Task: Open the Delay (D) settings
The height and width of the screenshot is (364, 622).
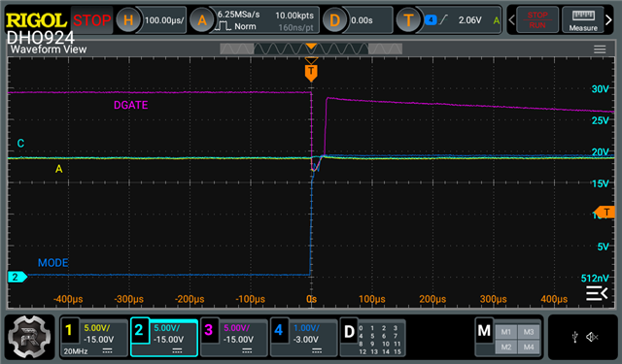Action: coord(334,19)
